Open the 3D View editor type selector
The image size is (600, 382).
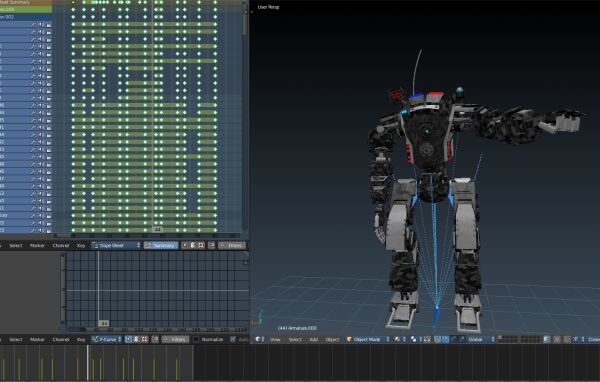(x=260, y=340)
